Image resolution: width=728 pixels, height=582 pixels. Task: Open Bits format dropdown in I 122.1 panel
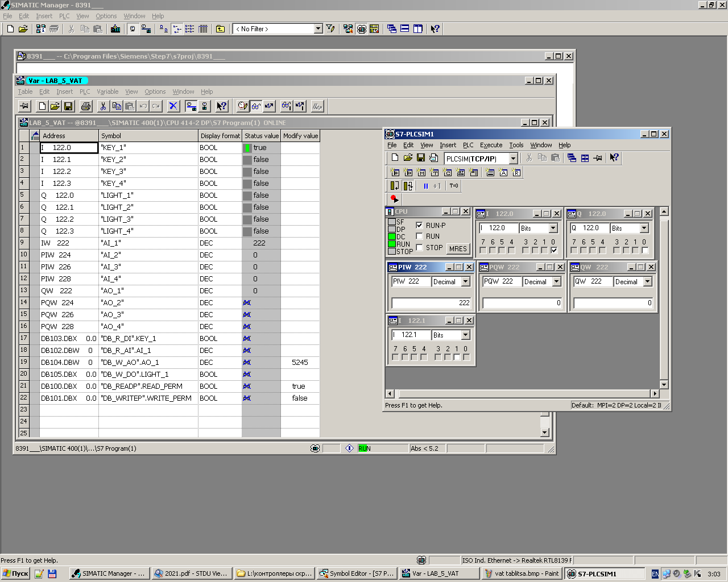point(466,335)
